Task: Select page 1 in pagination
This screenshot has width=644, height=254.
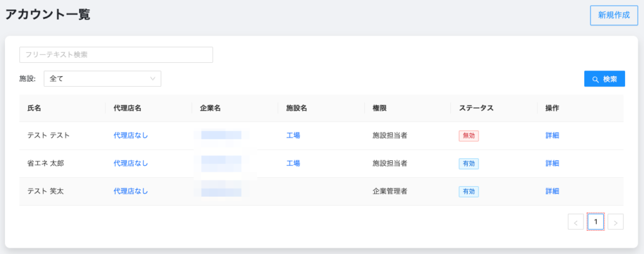Action: click(x=596, y=221)
